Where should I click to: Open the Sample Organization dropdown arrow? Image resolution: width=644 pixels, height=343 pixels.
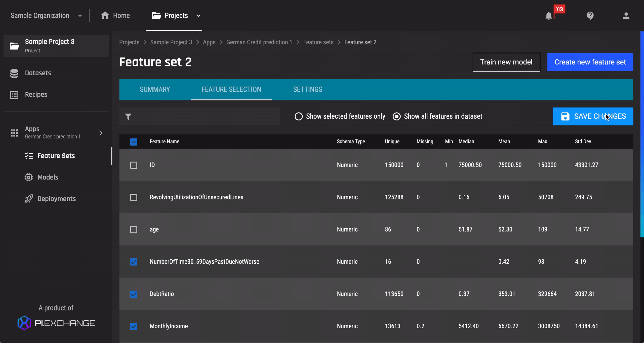click(80, 16)
